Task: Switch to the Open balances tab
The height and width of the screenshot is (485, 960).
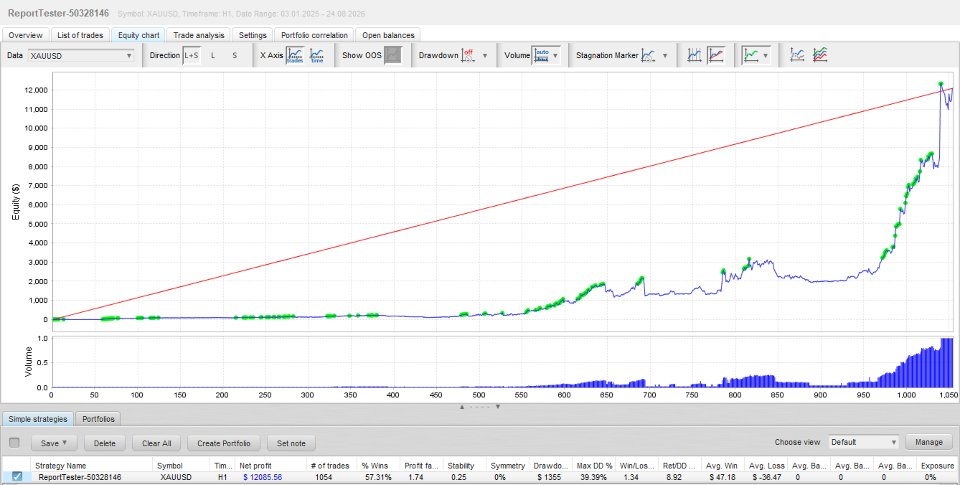Action: [388, 35]
